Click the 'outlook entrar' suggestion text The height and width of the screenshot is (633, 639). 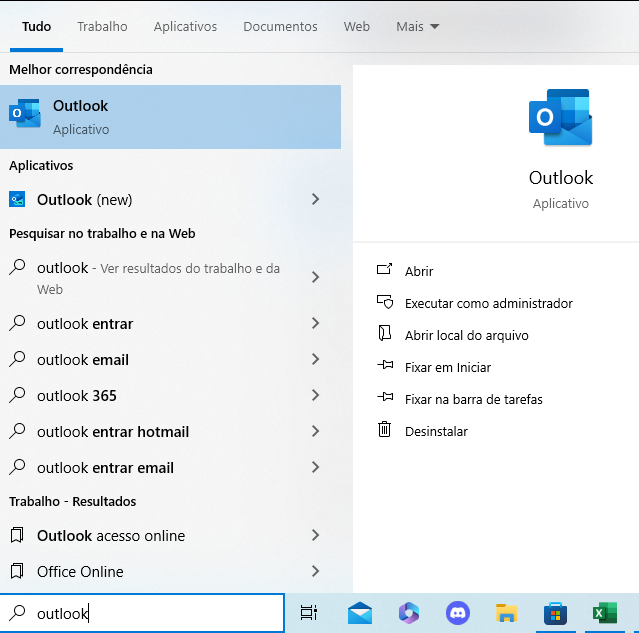(x=85, y=324)
